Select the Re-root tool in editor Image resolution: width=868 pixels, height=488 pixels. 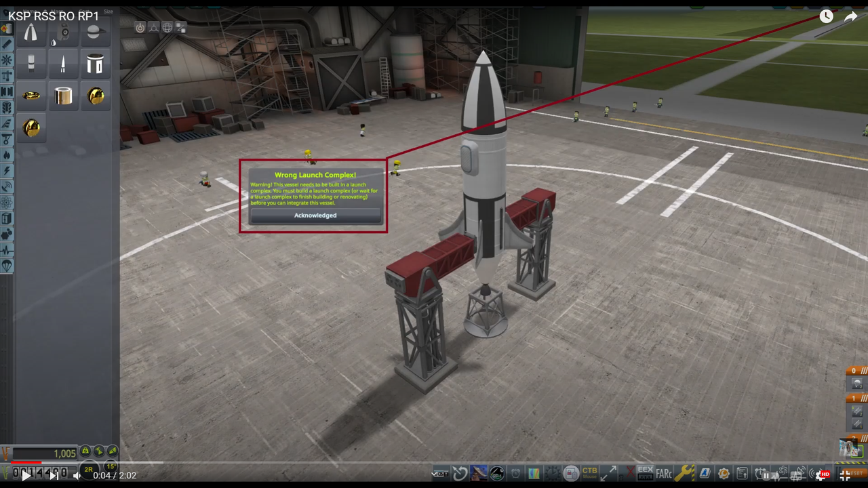(181, 28)
